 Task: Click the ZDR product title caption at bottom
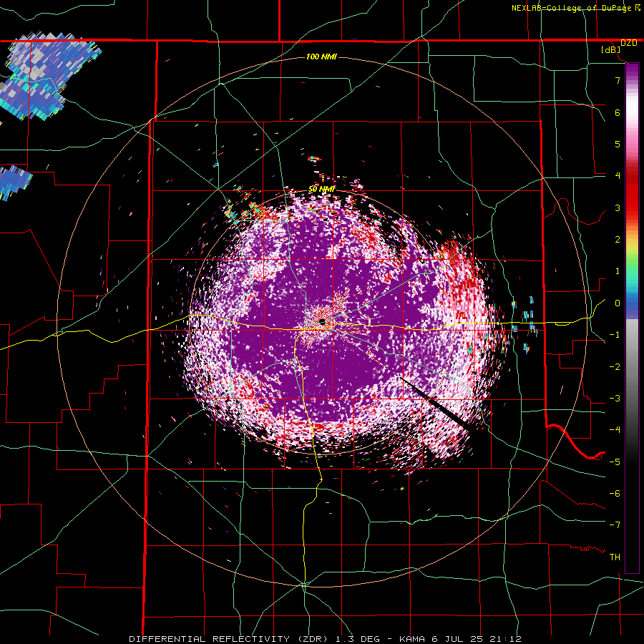tap(326, 639)
